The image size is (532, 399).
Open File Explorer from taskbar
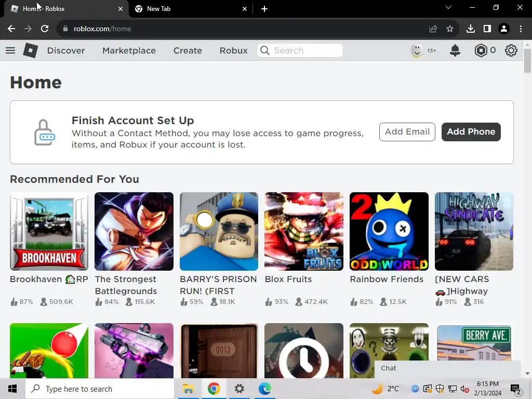[188, 389]
